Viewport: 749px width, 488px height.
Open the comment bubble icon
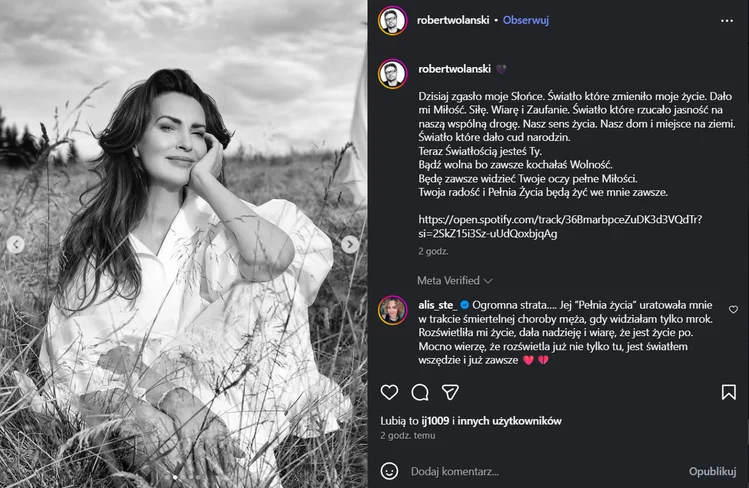[x=421, y=392]
